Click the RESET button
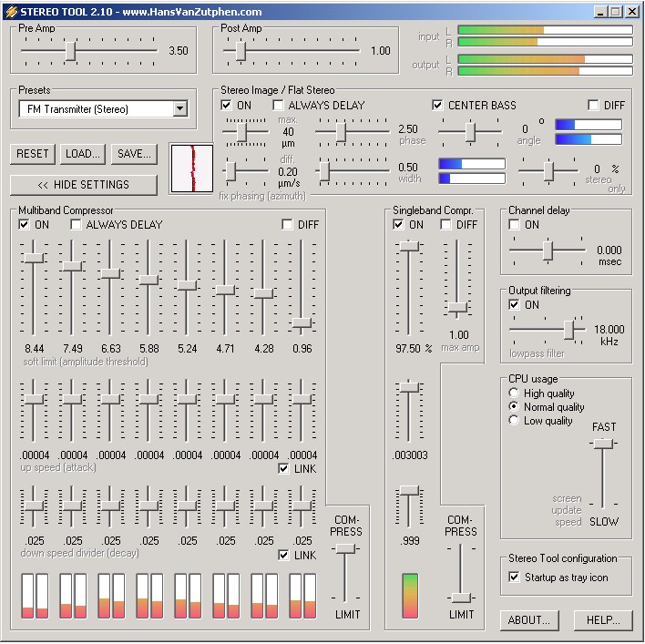 (33, 154)
